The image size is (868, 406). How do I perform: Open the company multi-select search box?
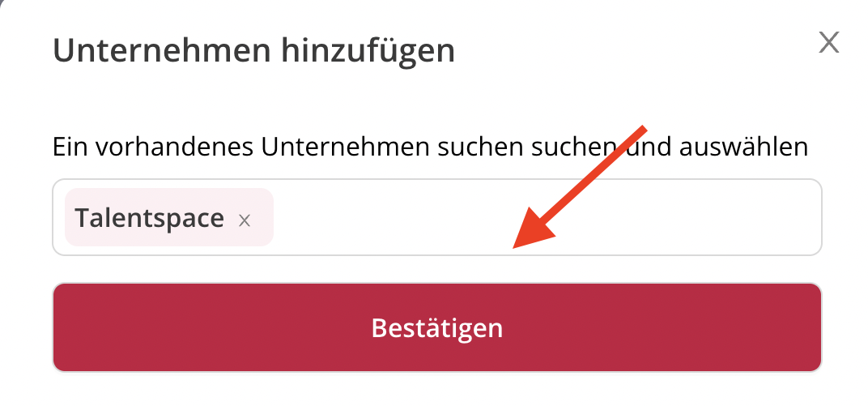click(436, 217)
